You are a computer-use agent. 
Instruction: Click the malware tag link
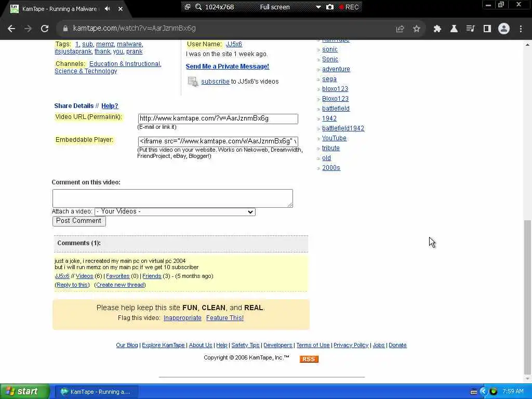tap(129, 44)
